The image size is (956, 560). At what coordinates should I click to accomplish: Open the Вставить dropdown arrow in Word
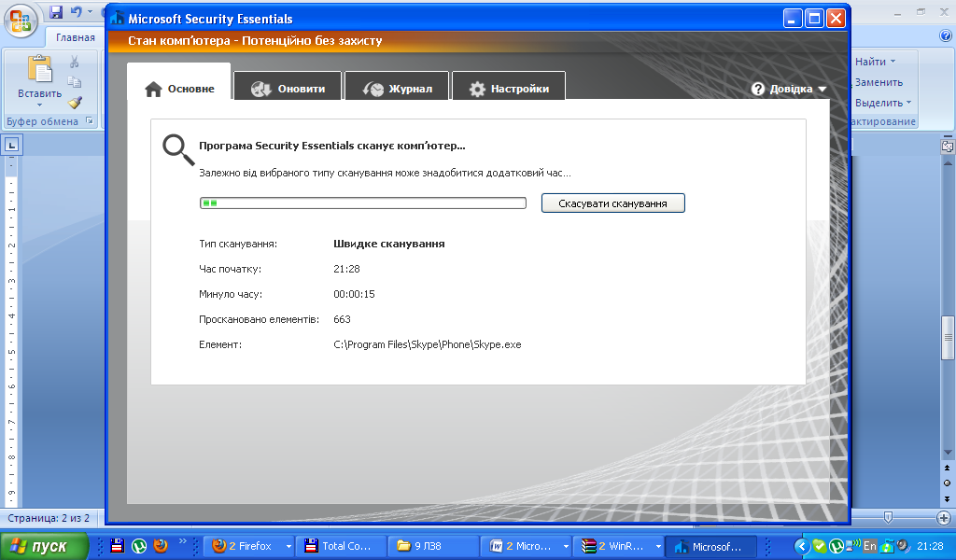click(x=39, y=105)
